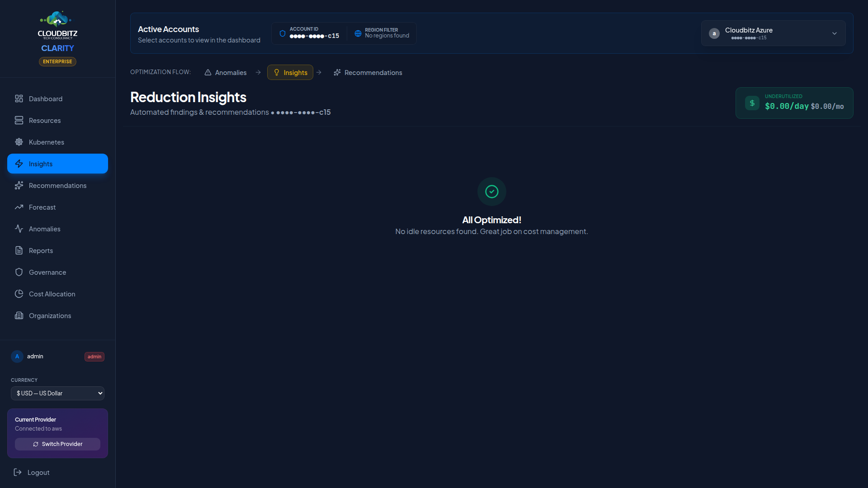Click the Region Filter globe field
The image size is (868, 488).
tap(382, 33)
